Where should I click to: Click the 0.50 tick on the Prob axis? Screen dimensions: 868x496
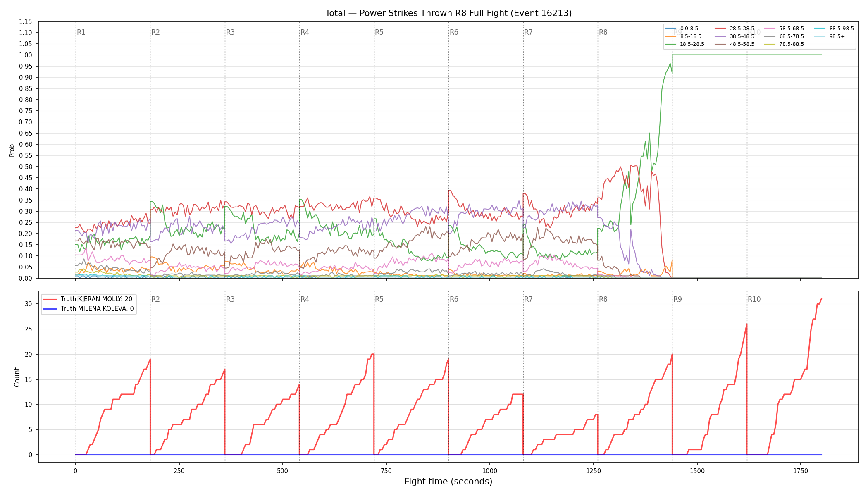coord(26,167)
